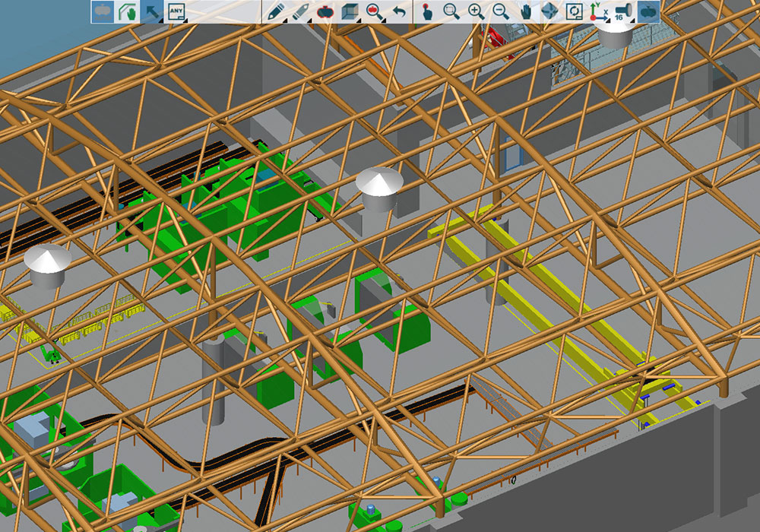Viewport: 760px width, 532px height.
Task: Activate the arrow selection tool
Action: pyautogui.click(x=152, y=11)
